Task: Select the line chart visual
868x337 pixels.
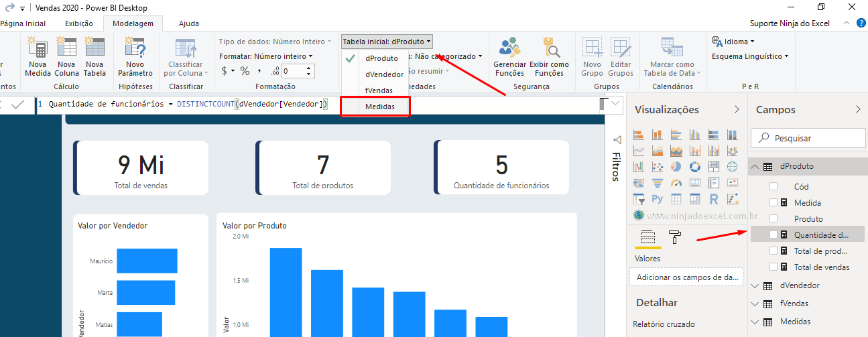Action: point(639,151)
